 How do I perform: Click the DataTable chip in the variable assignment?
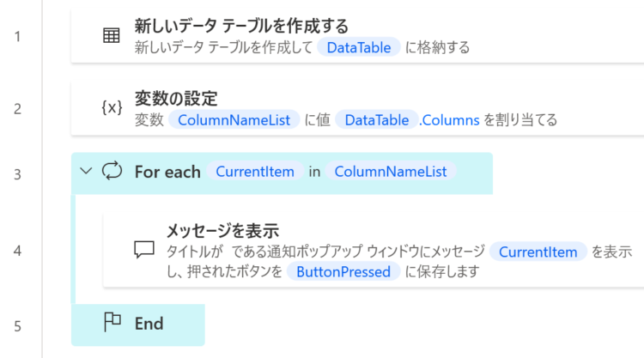click(377, 120)
